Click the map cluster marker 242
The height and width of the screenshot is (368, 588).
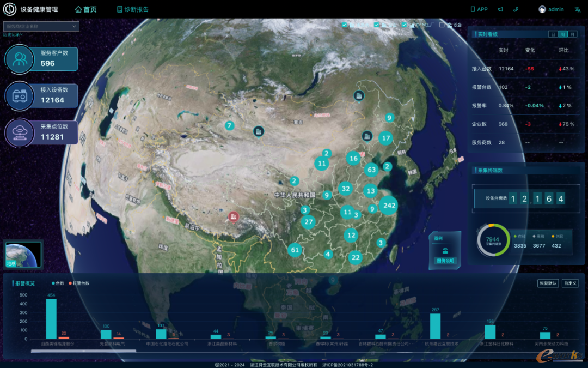coord(389,206)
